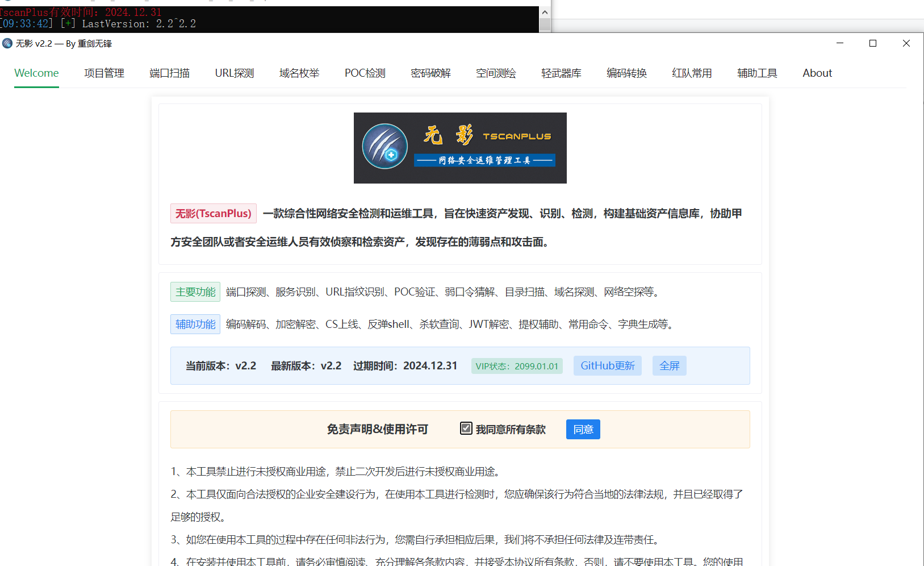
Task: Open the 端口扫描 tab
Action: coord(169,73)
